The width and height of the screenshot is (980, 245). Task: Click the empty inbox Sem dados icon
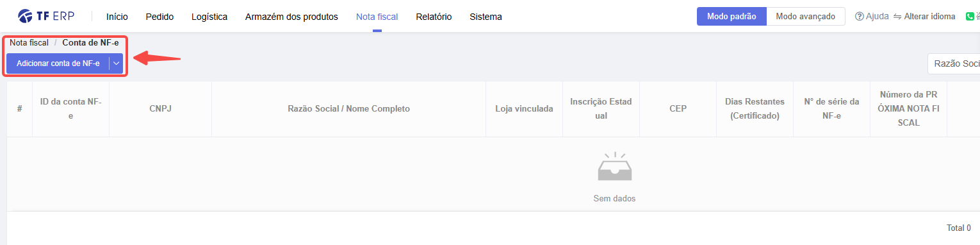pyautogui.click(x=615, y=167)
